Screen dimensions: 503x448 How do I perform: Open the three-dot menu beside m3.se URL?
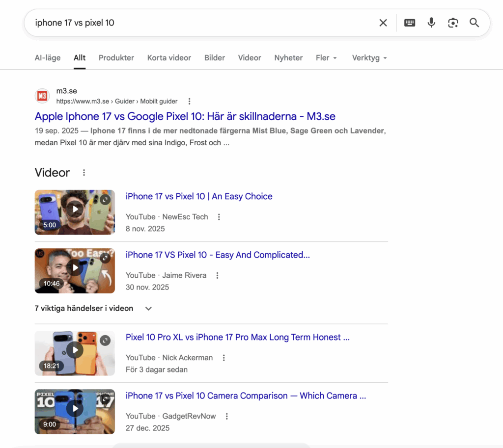[189, 101]
